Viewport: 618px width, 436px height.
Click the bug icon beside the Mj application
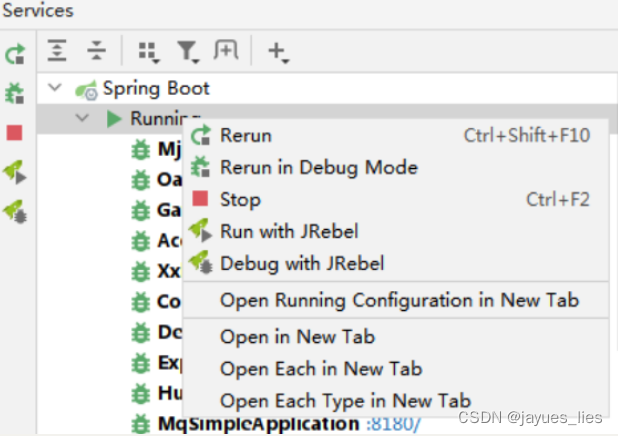[x=141, y=150]
